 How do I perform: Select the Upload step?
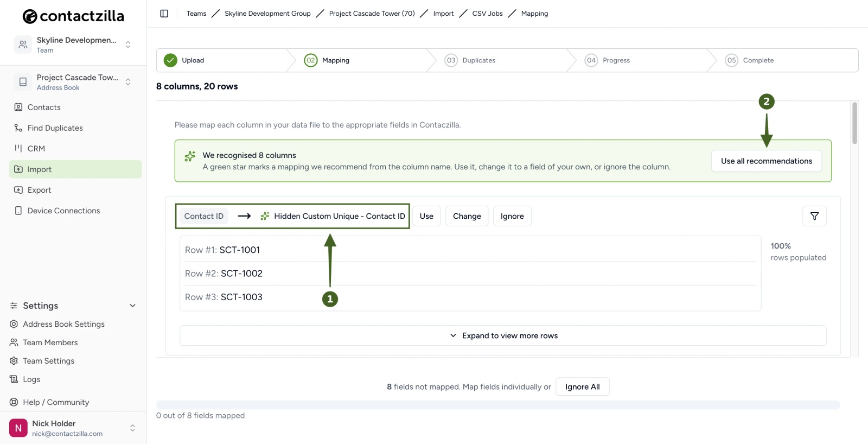pos(222,60)
